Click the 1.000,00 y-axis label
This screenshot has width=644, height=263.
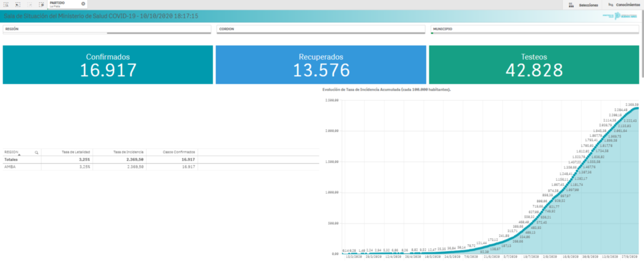click(332, 192)
